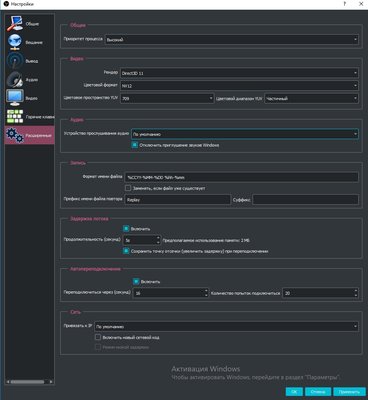Viewport: 368px width, 400px height.
Task: Open the Цветовой формат NV12 dropdown
Action: coord(239,86)
